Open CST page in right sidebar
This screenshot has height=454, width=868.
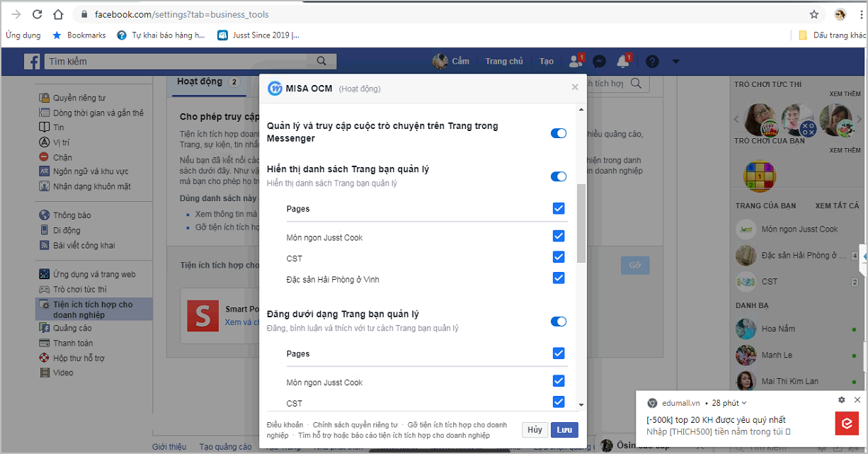[758, 281]
